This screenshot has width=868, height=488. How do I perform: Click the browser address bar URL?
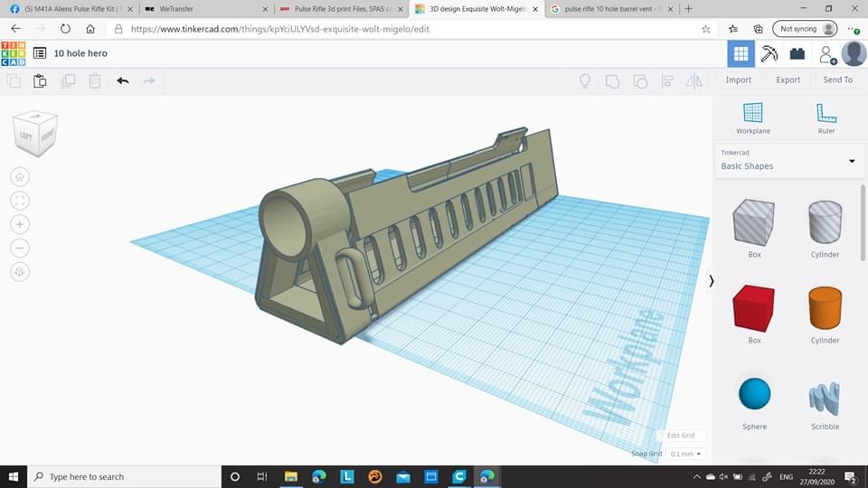[x=280, y=29]
